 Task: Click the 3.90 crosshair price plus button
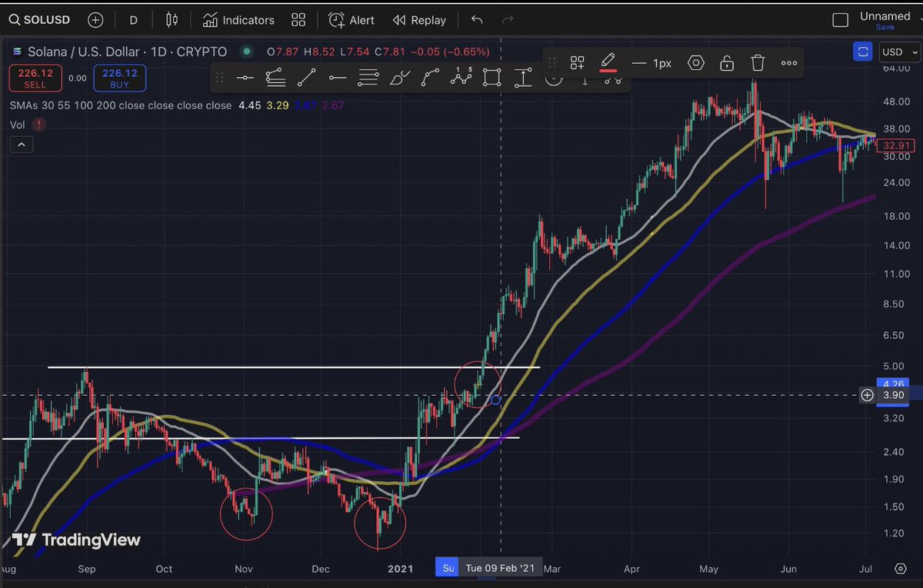pos(867,395)
